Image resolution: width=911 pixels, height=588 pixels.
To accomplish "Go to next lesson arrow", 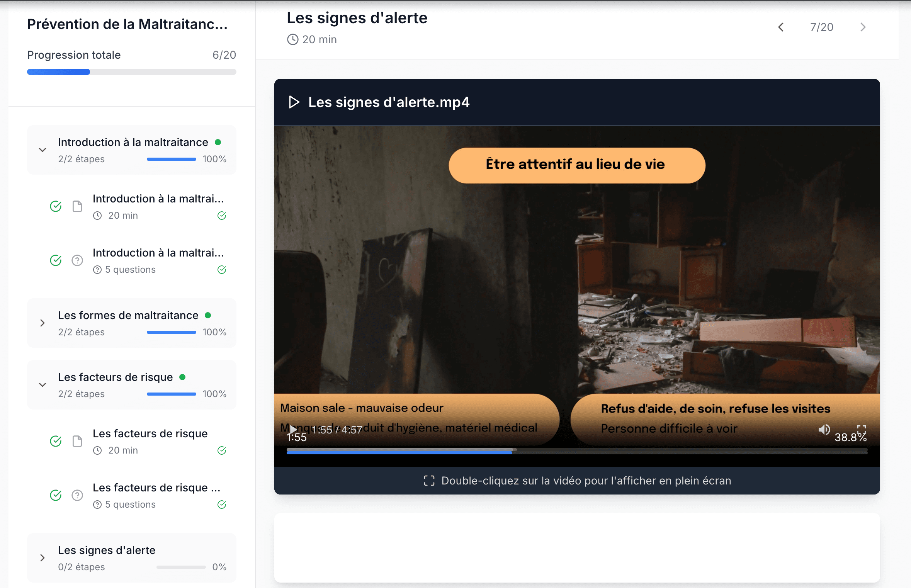I will 863,27.
